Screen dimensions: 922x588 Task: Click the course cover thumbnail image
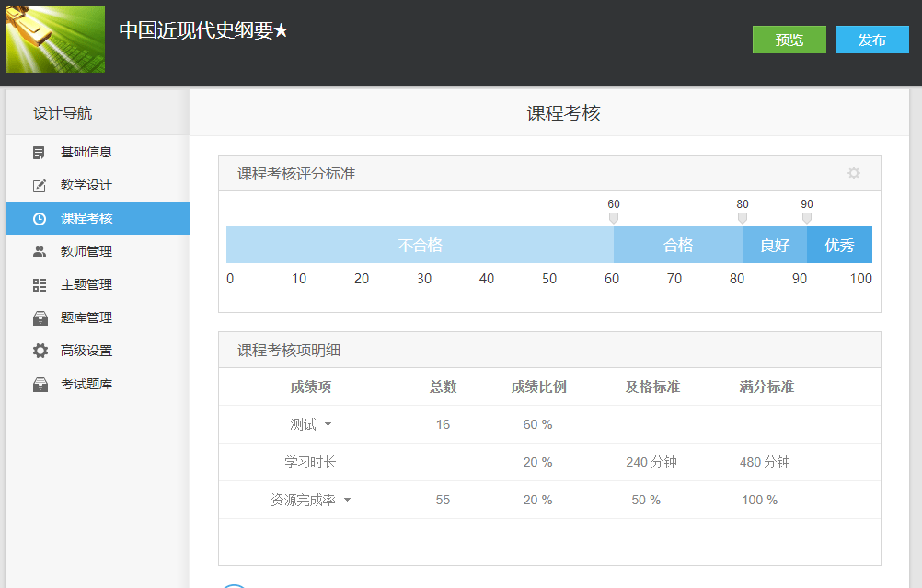[x=55, y=40]
